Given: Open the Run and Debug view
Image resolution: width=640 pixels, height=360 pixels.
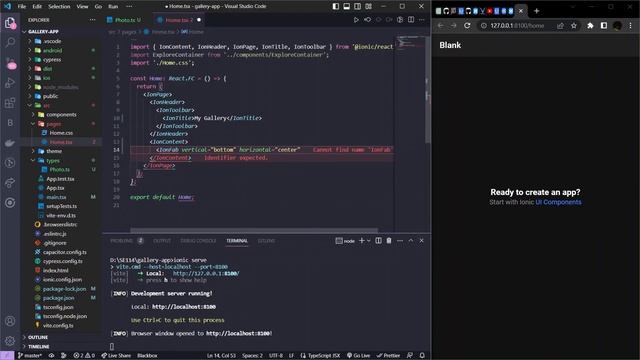Looking at the screenshot, I should point(10,83).
